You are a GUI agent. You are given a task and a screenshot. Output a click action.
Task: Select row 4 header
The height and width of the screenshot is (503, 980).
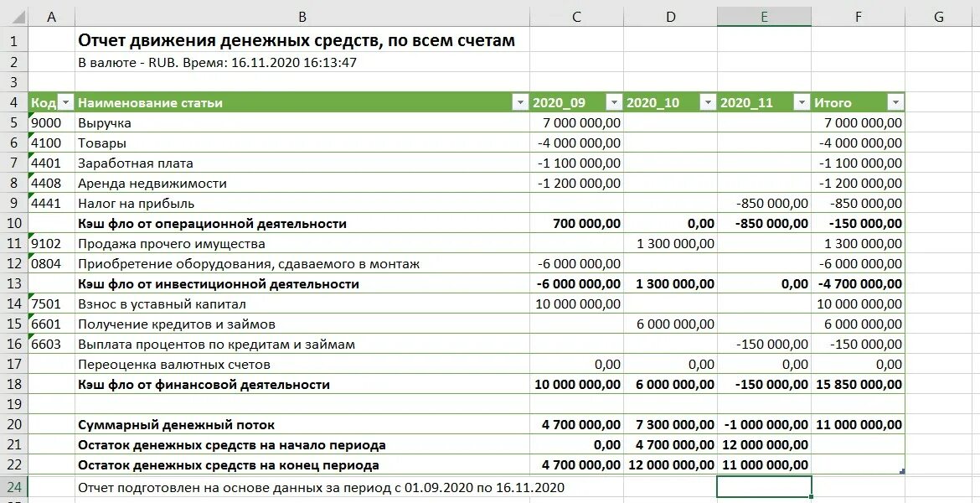pyautogui.click(x=13, y=102)
